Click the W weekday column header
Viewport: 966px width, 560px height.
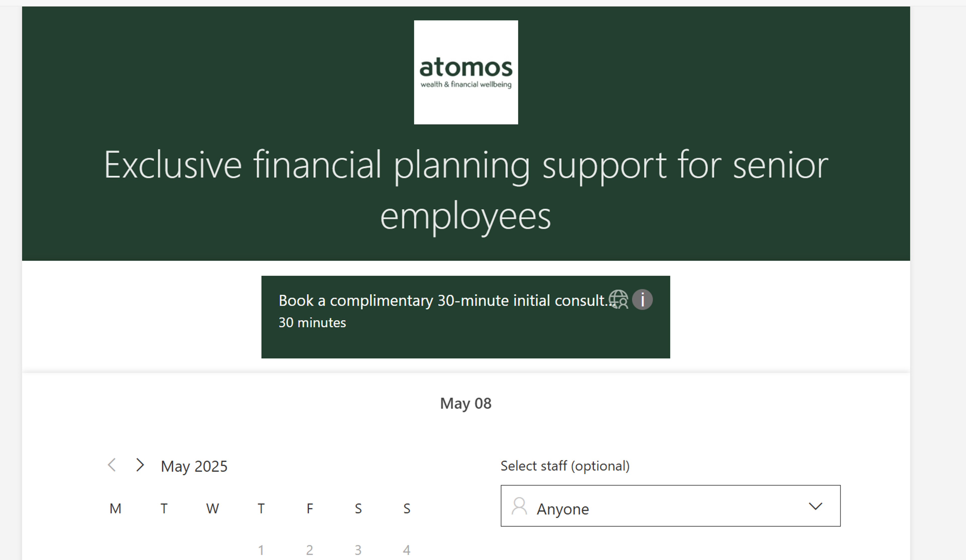212,509
